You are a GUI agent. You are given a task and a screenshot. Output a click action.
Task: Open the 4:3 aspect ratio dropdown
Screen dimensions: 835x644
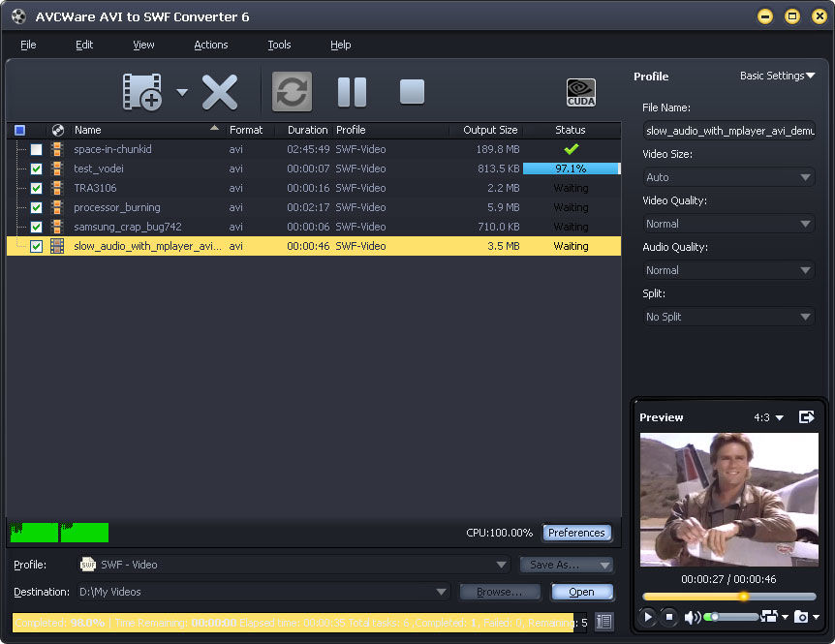(x=768, y=417)
